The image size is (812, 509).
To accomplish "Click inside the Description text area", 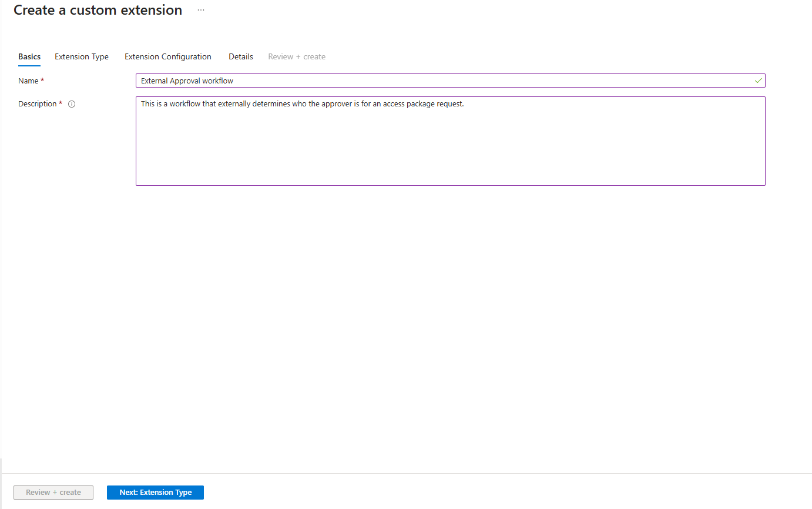I will point(450,141).
